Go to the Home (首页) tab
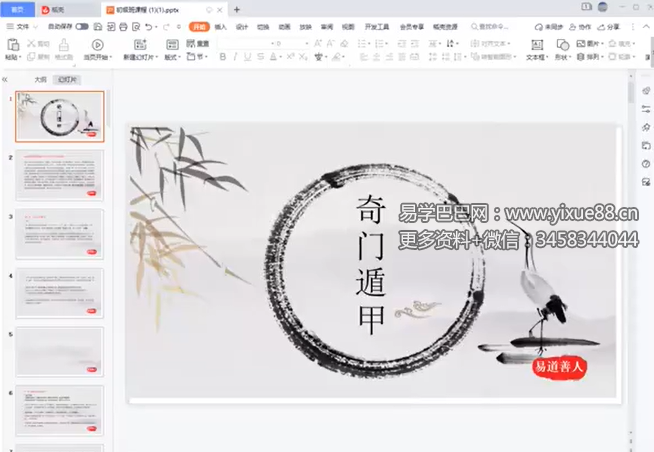Viewport: 654px width, 452px height. coord(17,9)
